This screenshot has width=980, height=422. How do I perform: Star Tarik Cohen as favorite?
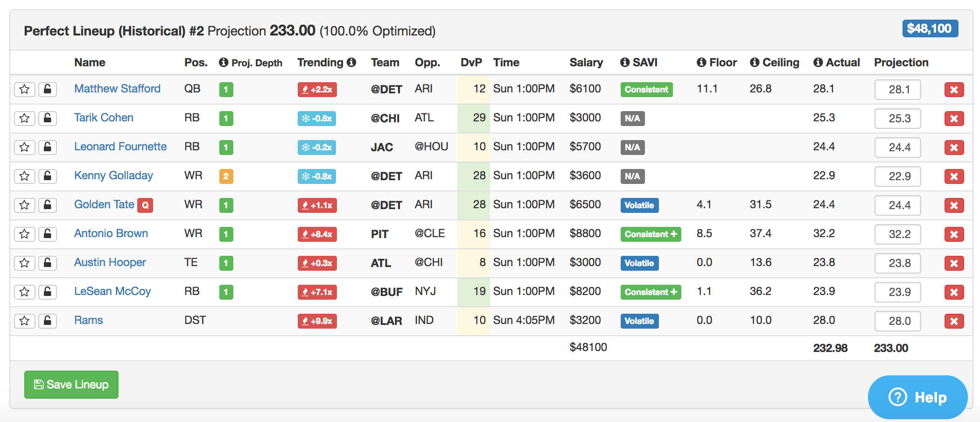pyautogui.click(x=25, y=118)
